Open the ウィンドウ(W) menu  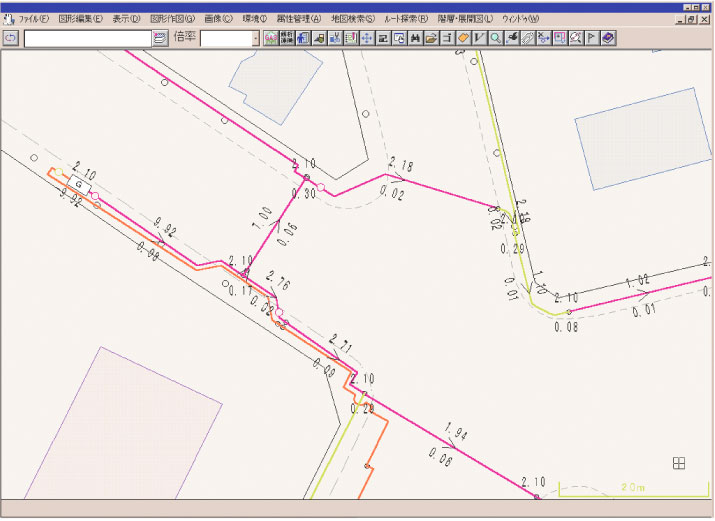520,19
